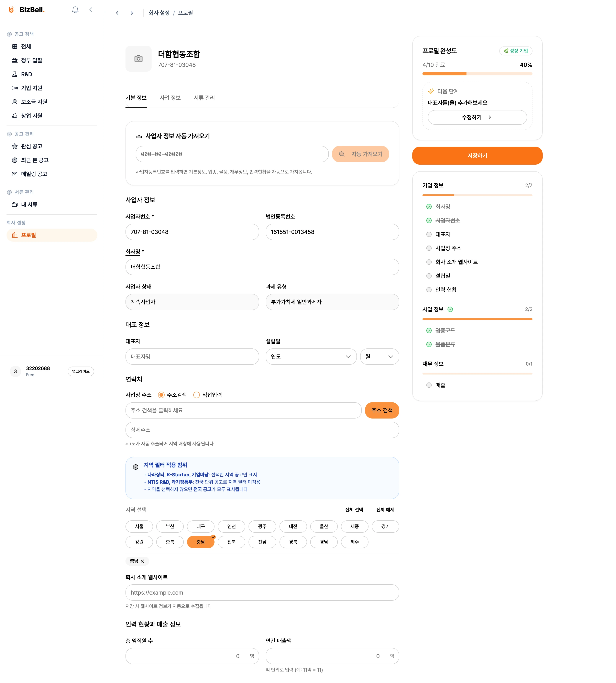Open 관심 공고 star item
The width and height of the screenshot is (616, 683).
(x=32, y=146)
